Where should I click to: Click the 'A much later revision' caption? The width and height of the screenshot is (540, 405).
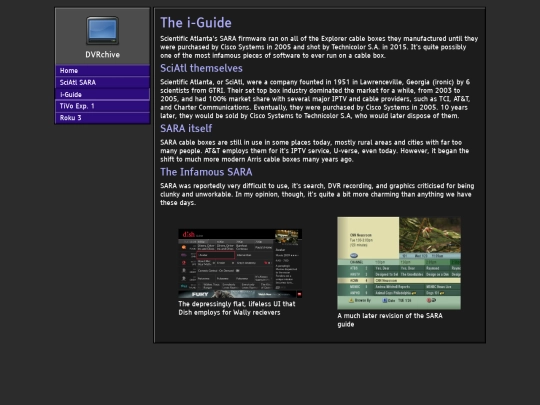click(x=390, y=320)
